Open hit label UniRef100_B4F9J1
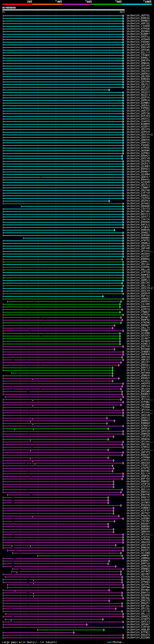The width and height of the screenshot is (154, 644). point(138,225)
